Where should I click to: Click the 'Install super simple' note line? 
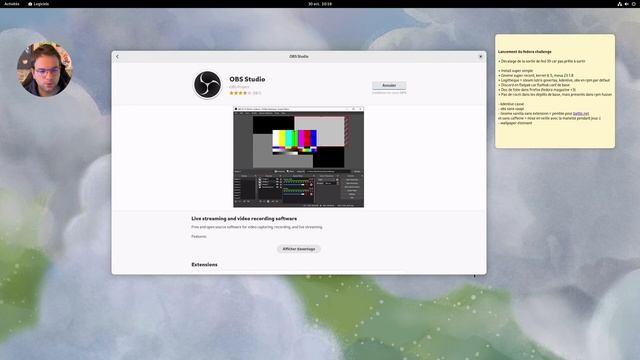516,71
